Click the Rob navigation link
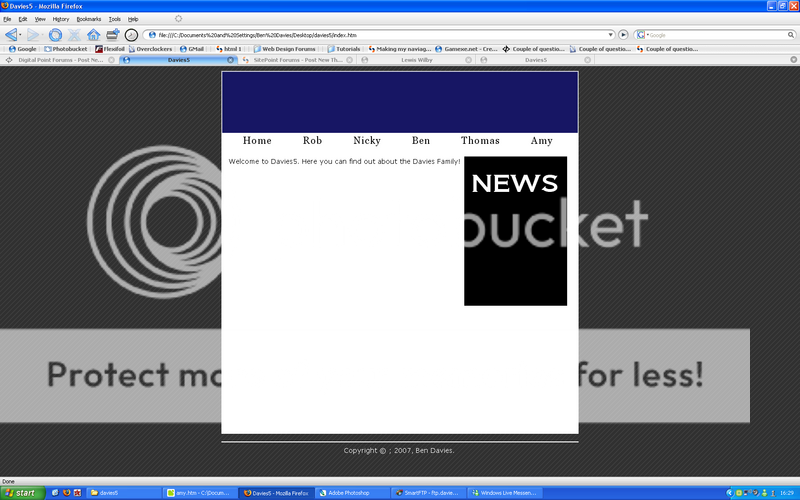The width and height of the screenshot is (800, 500). click(312, 140)
